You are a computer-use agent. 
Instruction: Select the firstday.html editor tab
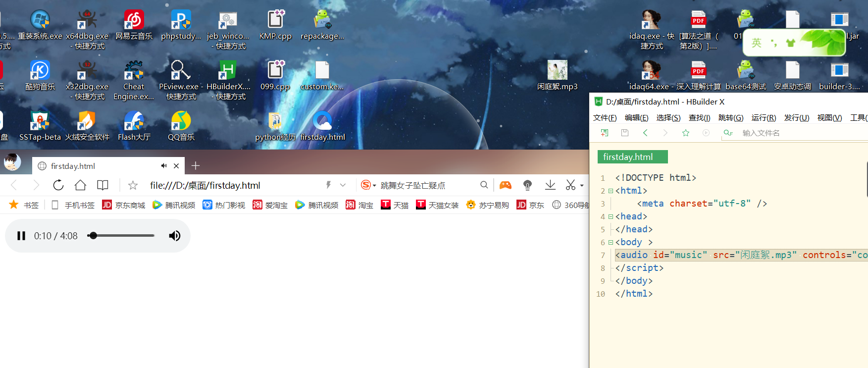tap(633, 157)
